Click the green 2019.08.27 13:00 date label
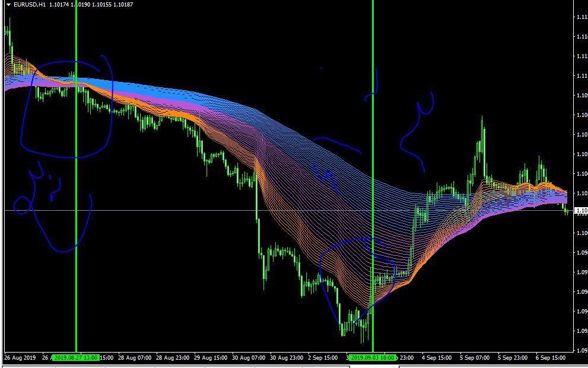Image resolution: width=588 pixels, height=368 pixels. 75,358
